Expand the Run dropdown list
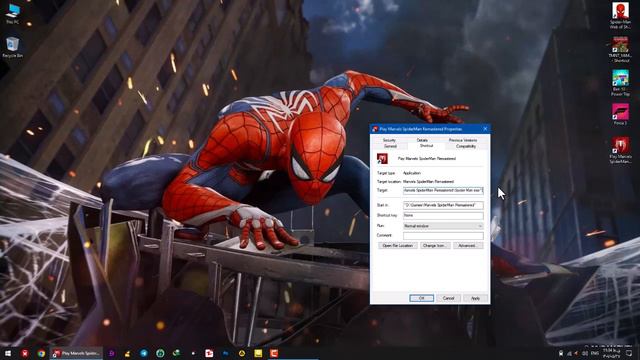 [x=443, y=226]
